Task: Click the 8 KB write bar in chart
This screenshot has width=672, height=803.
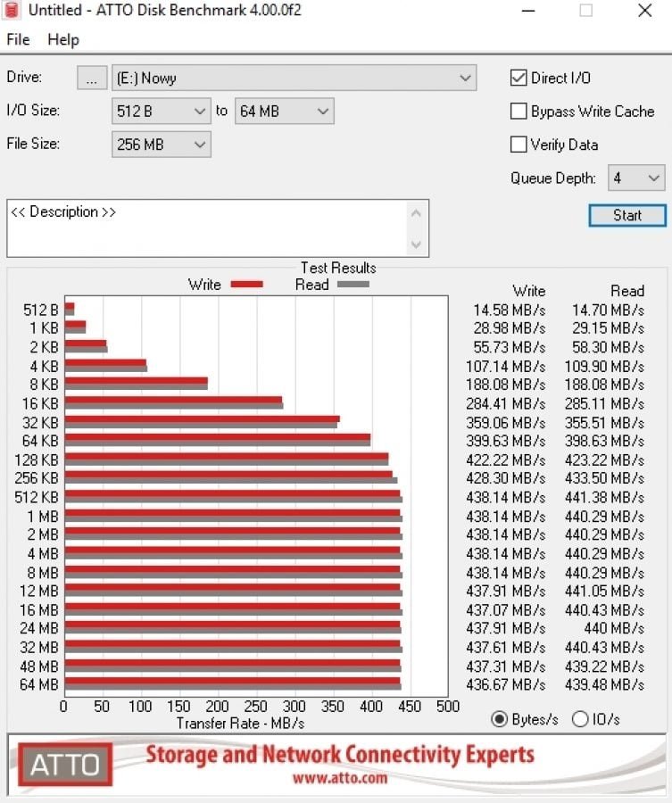Action: 137,380
